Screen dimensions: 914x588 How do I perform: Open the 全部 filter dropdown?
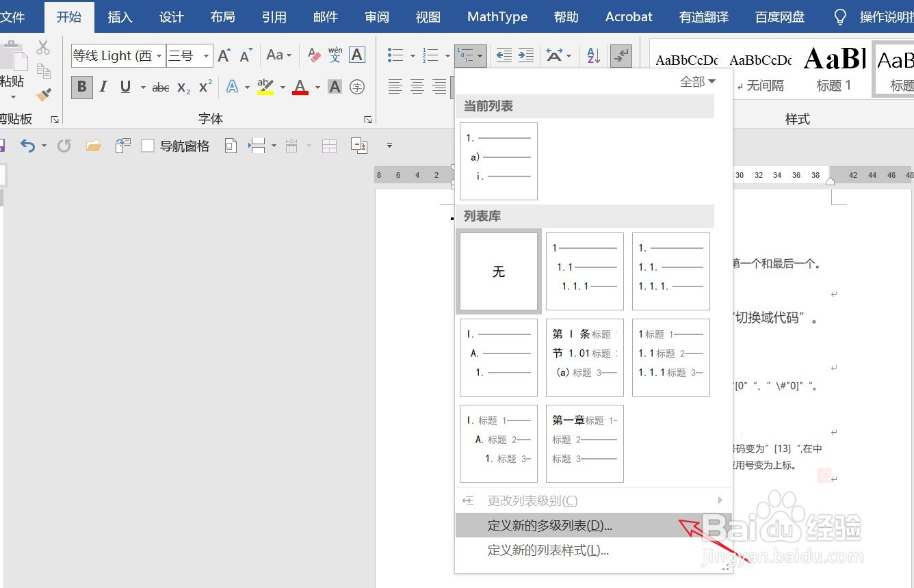pyautogui.click(x=698, y=81)
